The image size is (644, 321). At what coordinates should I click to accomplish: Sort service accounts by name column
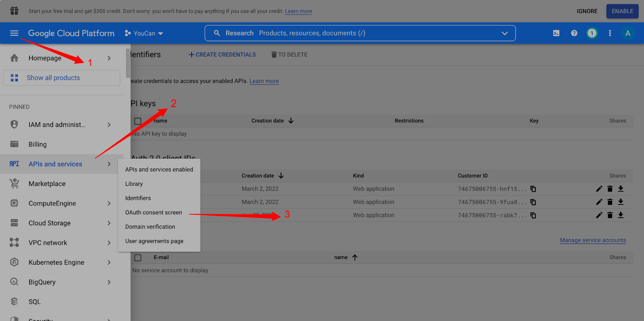click(346, 257)
